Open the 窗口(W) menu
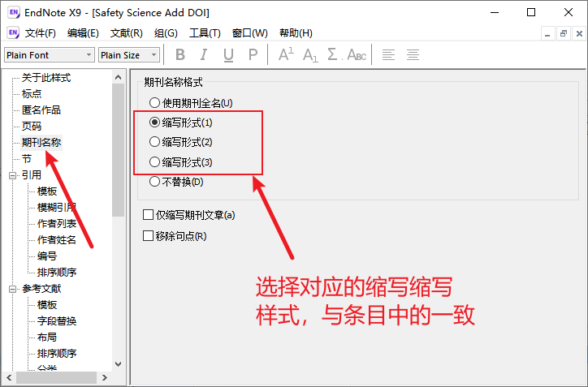The height and width of the screenshot is (387, 588). pos(250,33)
